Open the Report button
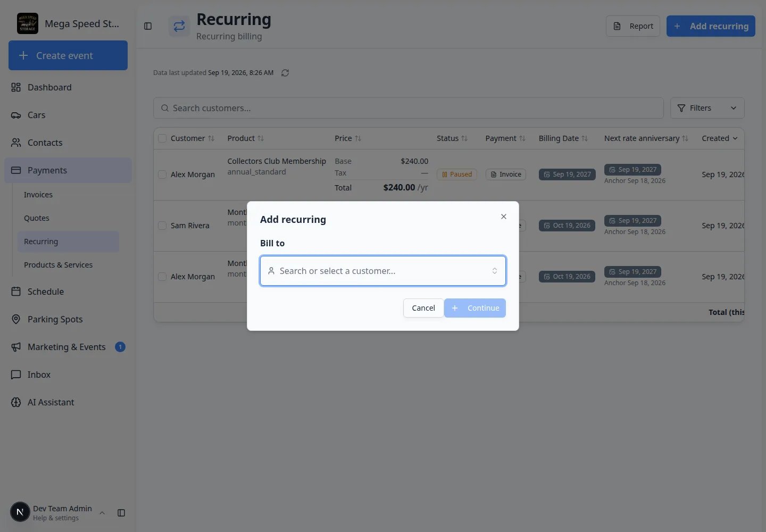The width and height of the screenshot is (766, 532). [633, 26]
